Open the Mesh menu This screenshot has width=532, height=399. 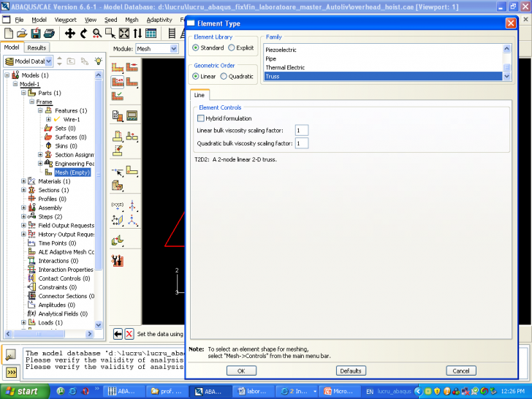click(131, 20)
